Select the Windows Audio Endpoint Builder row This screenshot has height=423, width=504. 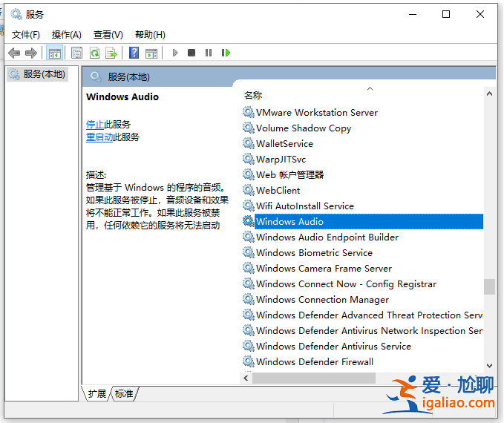point(363,237)
